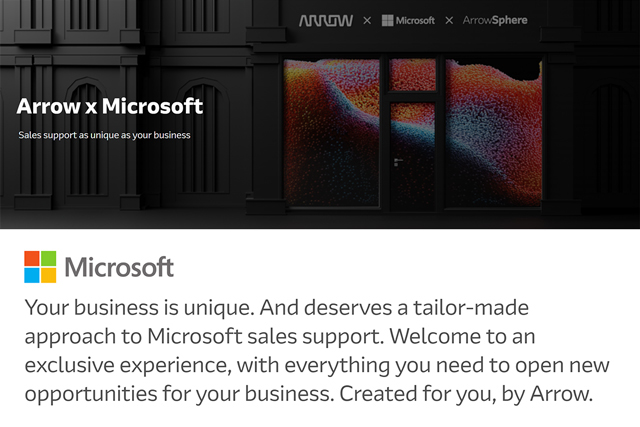
Task: Click the "Sales support as unique" subtitle
Action: pyautogui.click(x=104, y=134)
